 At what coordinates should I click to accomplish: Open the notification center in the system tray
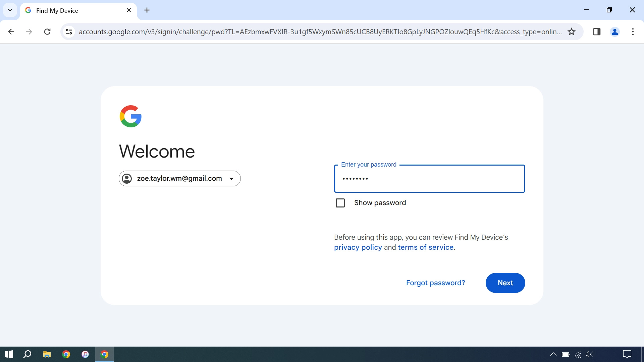tap(628, 354)
